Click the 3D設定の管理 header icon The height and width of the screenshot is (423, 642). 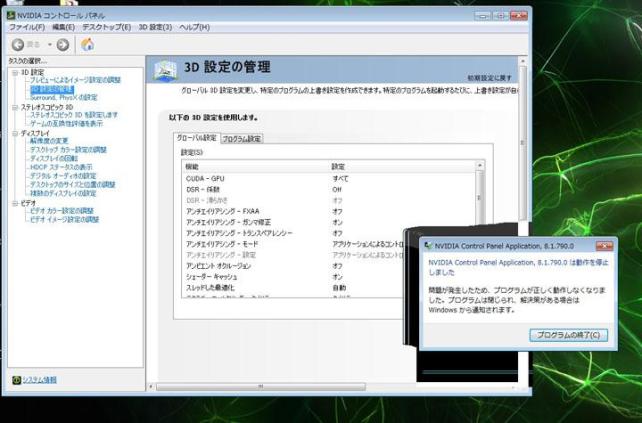[165, 70]
